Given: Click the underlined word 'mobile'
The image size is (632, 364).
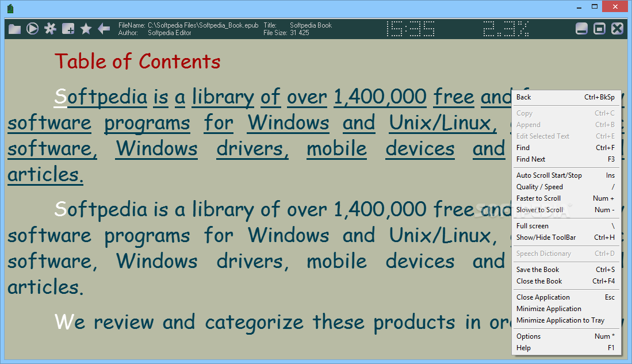Looking at the screenshot, I should pyautogui.click(x=336, y=149).
